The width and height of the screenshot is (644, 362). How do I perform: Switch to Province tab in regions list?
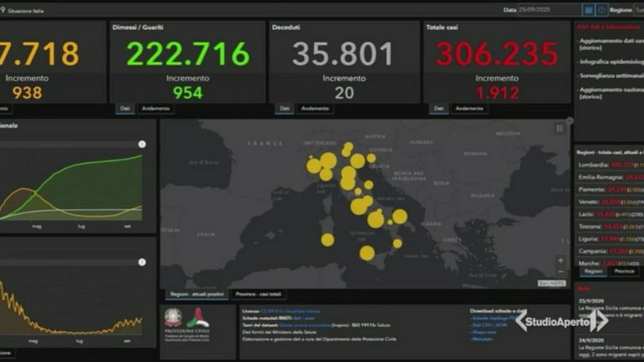[625, 271]
